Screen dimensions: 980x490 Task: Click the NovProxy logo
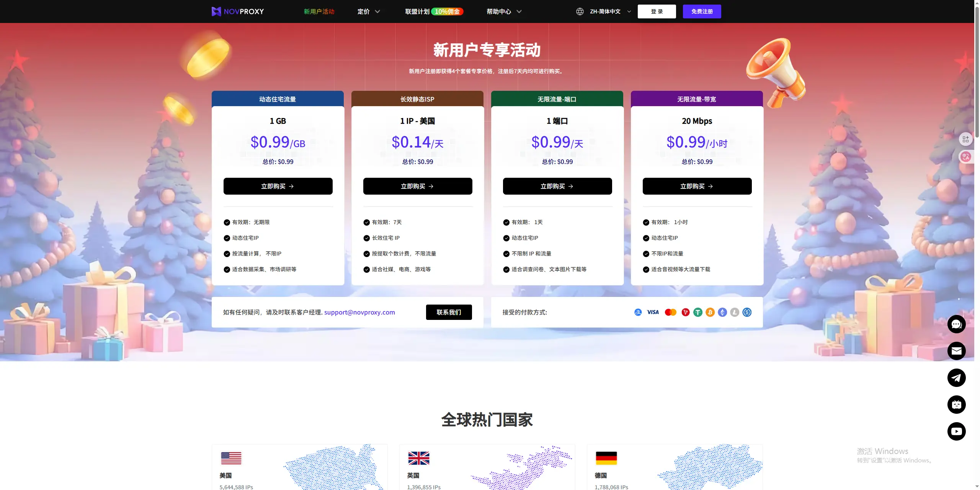238,11
